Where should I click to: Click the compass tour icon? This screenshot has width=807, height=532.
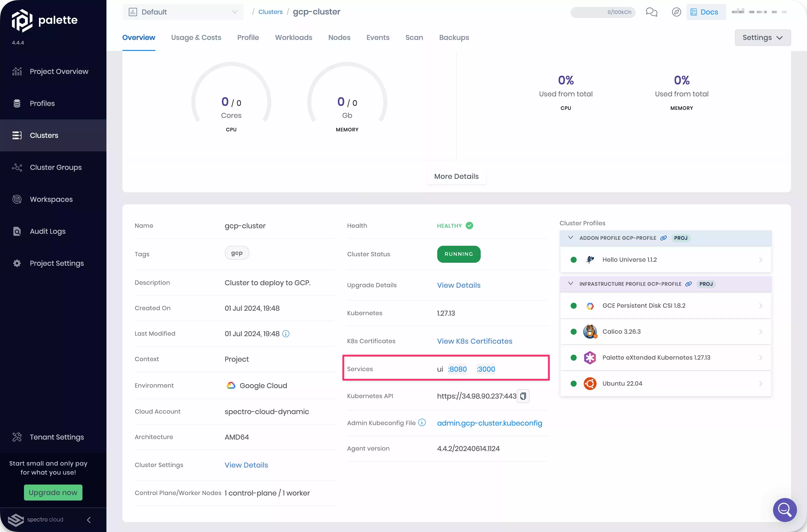tap(676, 12)
